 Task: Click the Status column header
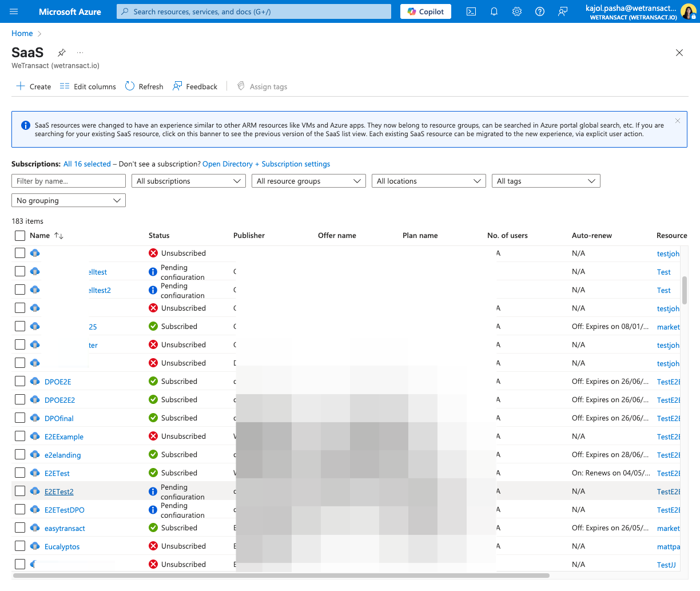pyautogui.click(x=159, y=236)
